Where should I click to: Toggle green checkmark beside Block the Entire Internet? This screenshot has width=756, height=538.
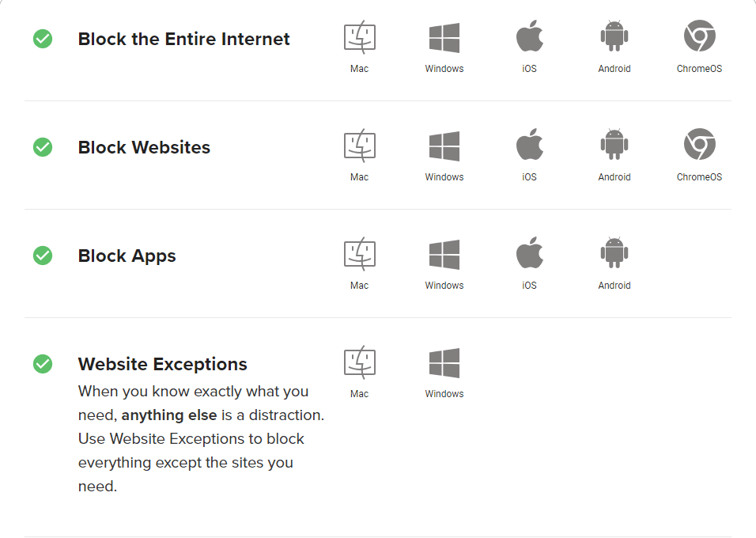[43, 39]
